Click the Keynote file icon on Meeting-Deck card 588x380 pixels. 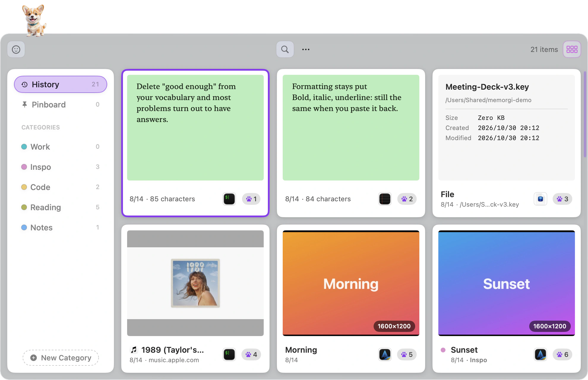(540, 199)
